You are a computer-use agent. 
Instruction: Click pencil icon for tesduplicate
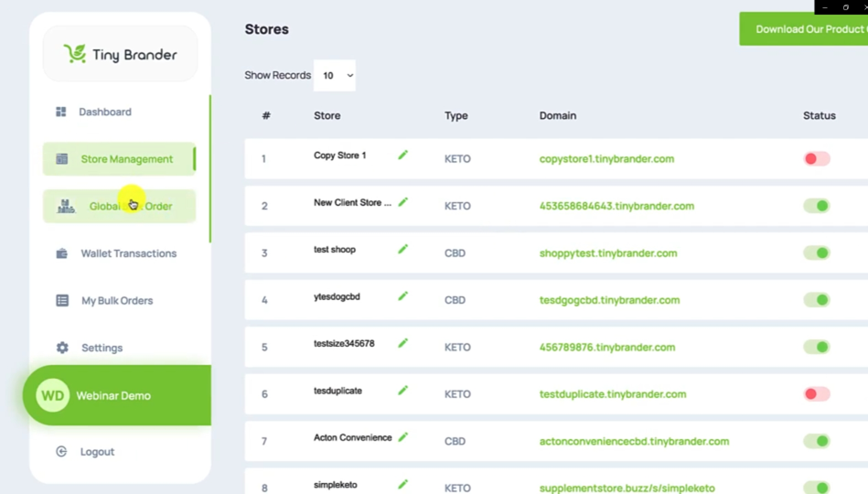tap(403, 391)
